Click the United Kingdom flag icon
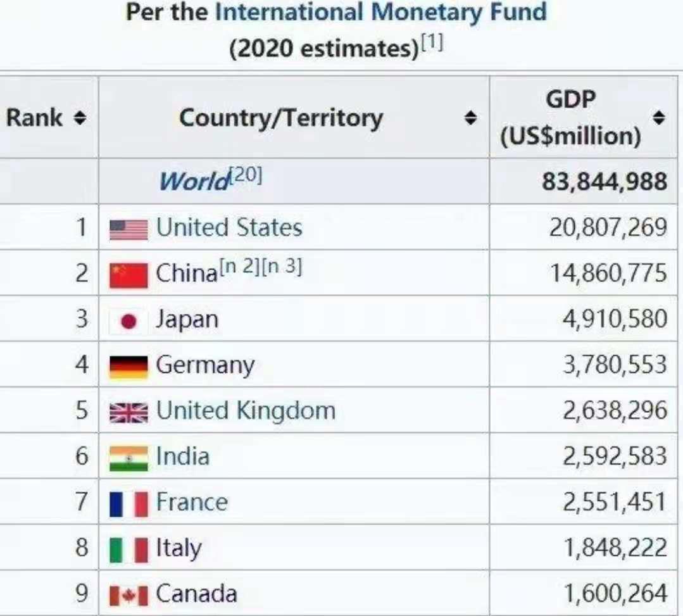The image size is (683, 616). point(128,412)
